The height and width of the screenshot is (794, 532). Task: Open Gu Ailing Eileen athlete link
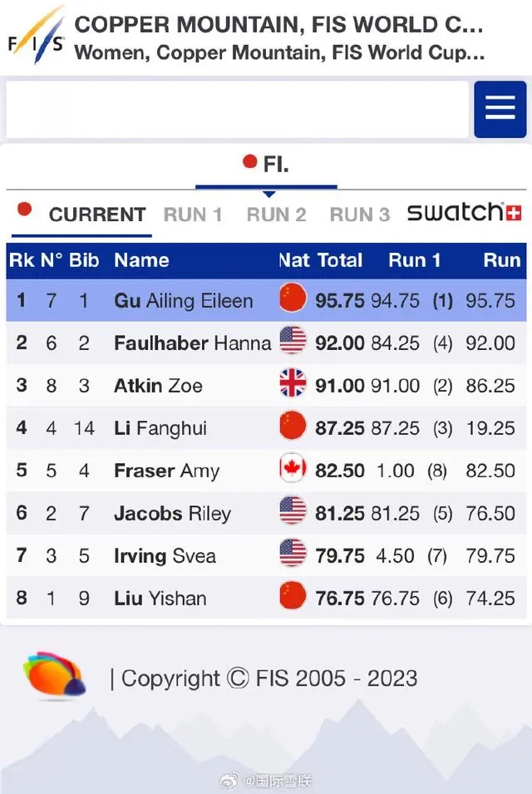pyautogui.click(x=183, y=300)
